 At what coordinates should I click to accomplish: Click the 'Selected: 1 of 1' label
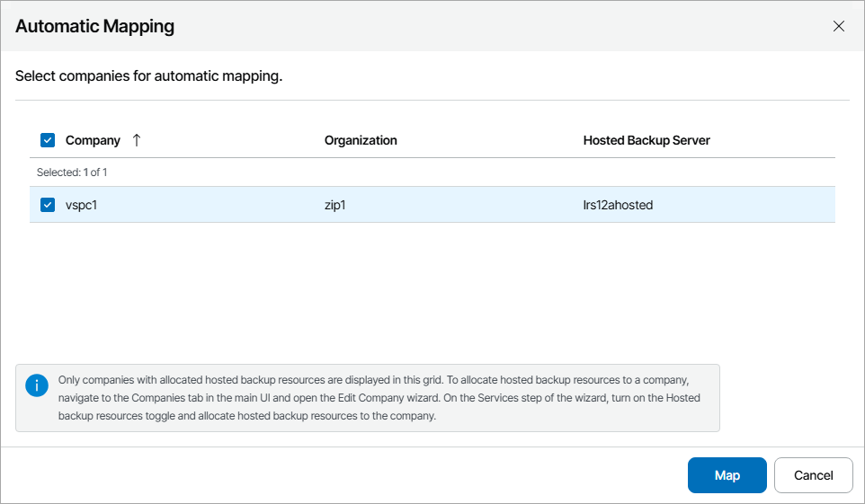click(x=72, y=172)
